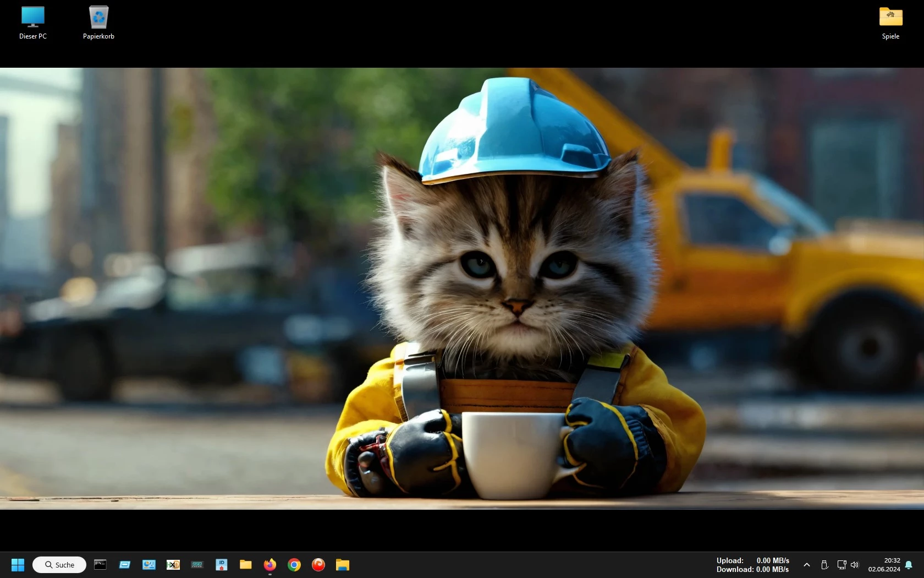This screenshot has height=578, width=924.
Task: Expand the hidden system tray icons chevron
Action: pos(807,565)
